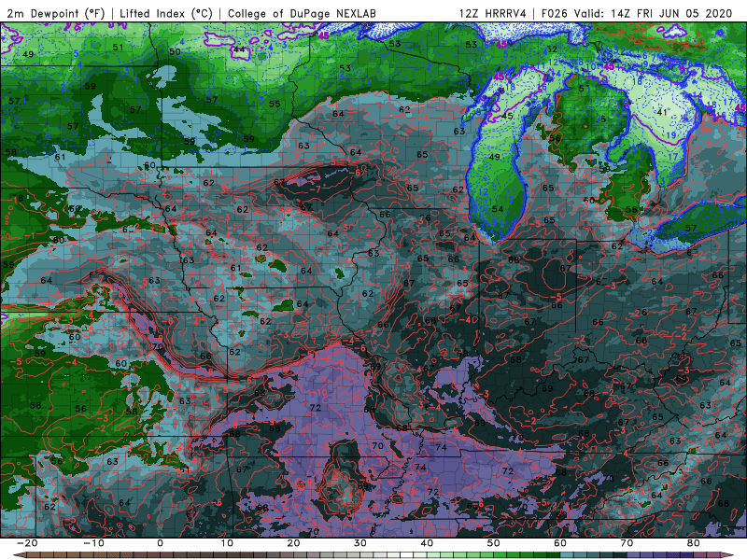This screenshot has height=560, width=747.
Task: Click the "2m Dewpoint (°F)" title text
Action: (x=56, y=13)
